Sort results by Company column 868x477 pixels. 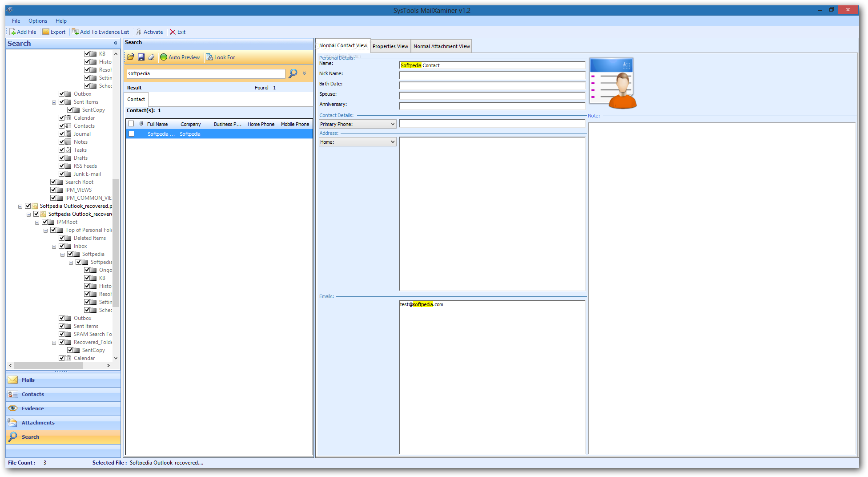point(190,124)
